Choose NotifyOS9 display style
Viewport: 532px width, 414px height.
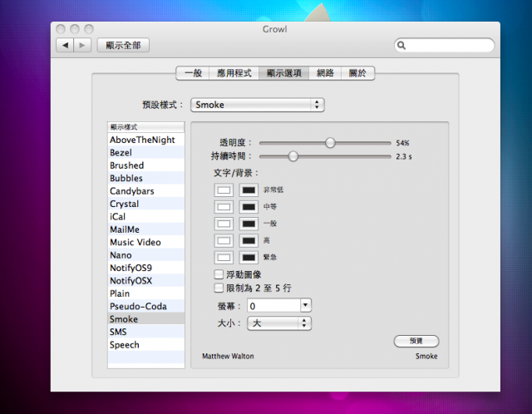(146, 268)
